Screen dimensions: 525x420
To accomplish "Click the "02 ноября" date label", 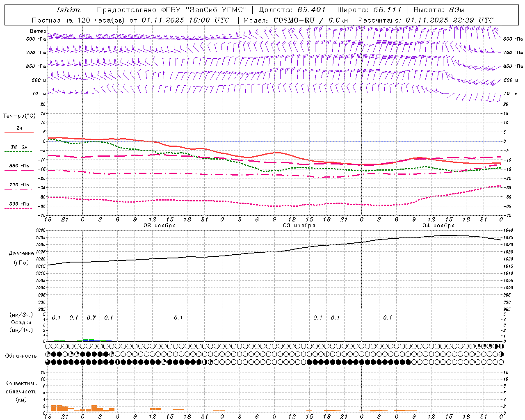I will click(160, 226).
